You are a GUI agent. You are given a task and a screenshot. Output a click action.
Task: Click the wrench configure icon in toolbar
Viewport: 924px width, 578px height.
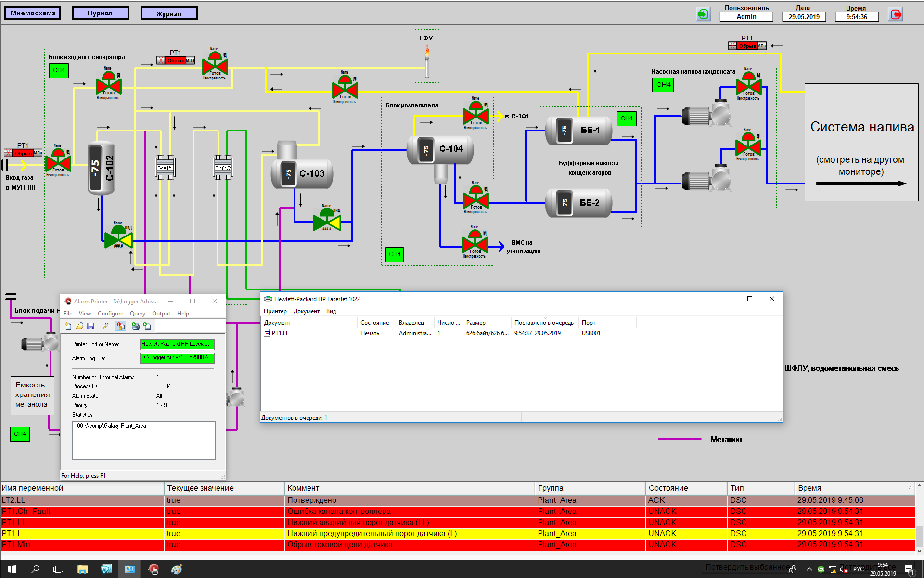pos(105,326)
